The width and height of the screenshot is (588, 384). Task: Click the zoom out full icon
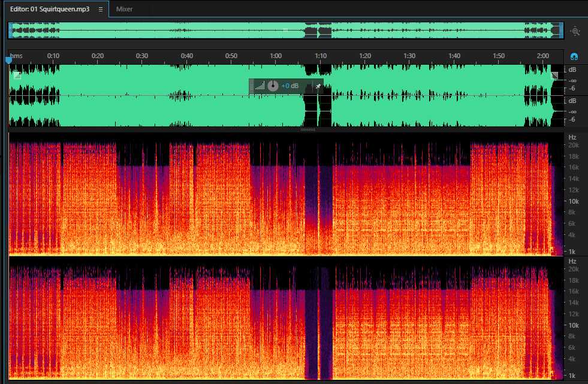coord(575,31)
